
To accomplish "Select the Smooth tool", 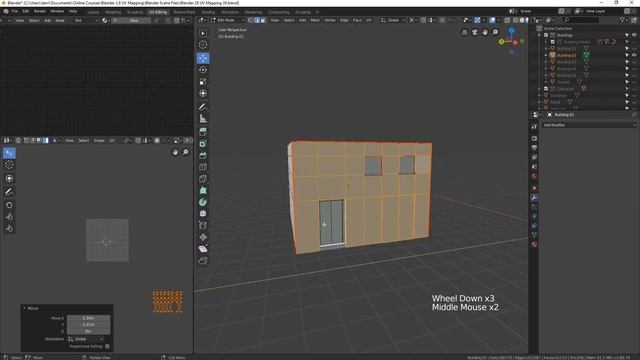I will tap(203, 213).
